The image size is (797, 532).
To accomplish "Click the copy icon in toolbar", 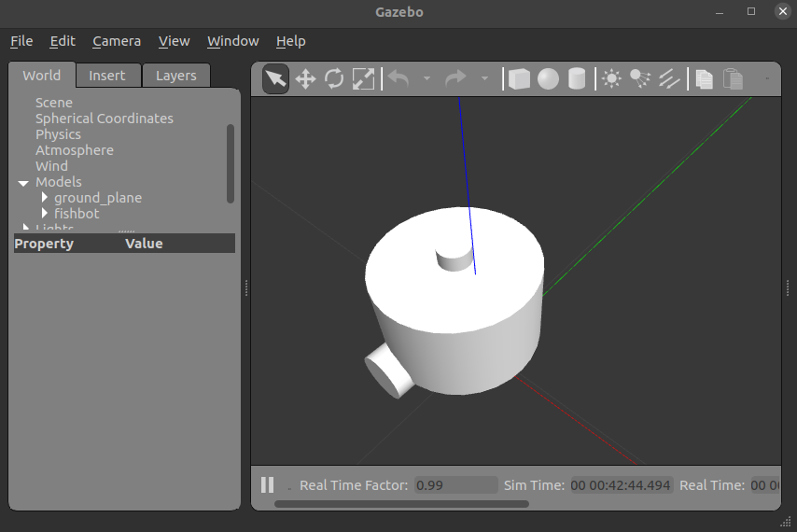I will click(x=705, y=79).
